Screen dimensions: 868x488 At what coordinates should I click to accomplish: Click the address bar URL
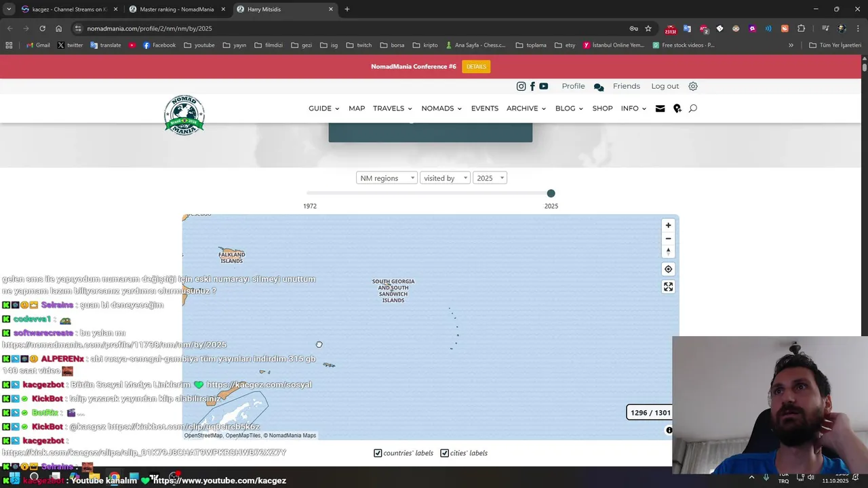tap(149, 28)
